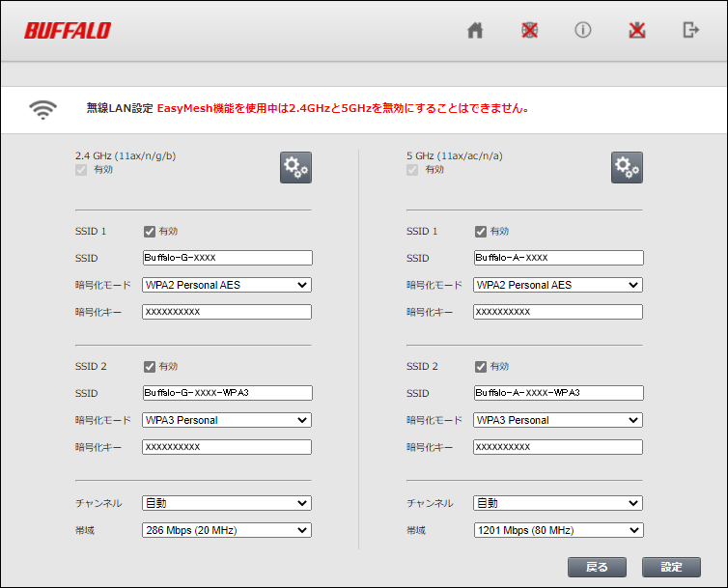Toggle 5 GHz SSID 2 enabled checkbox

[x=481, y=367]
